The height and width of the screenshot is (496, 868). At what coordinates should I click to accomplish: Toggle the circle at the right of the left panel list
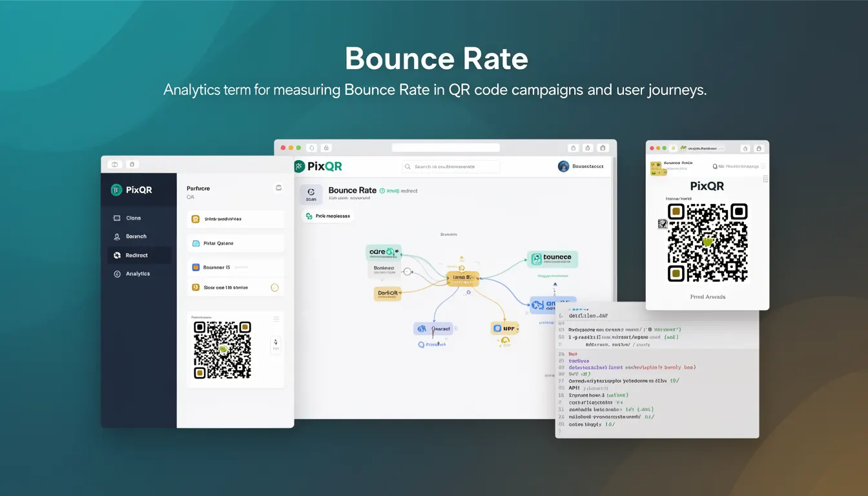(274, 287)
